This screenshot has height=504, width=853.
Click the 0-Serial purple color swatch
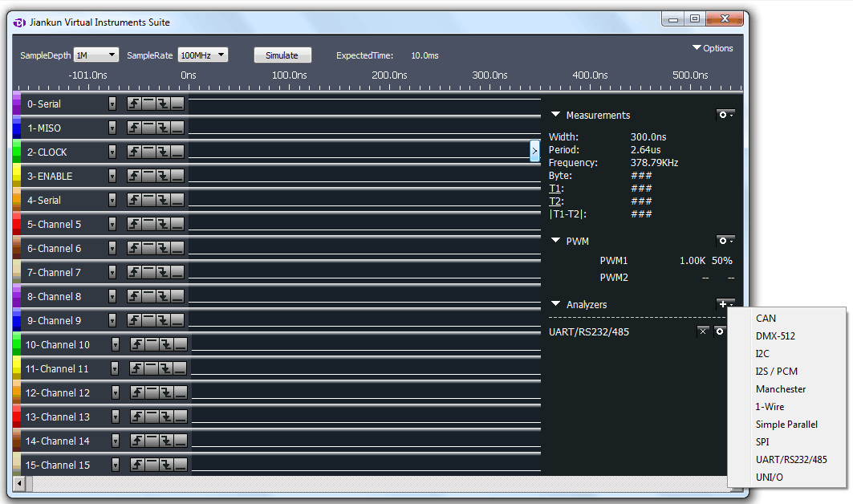[x=17, y=104]
